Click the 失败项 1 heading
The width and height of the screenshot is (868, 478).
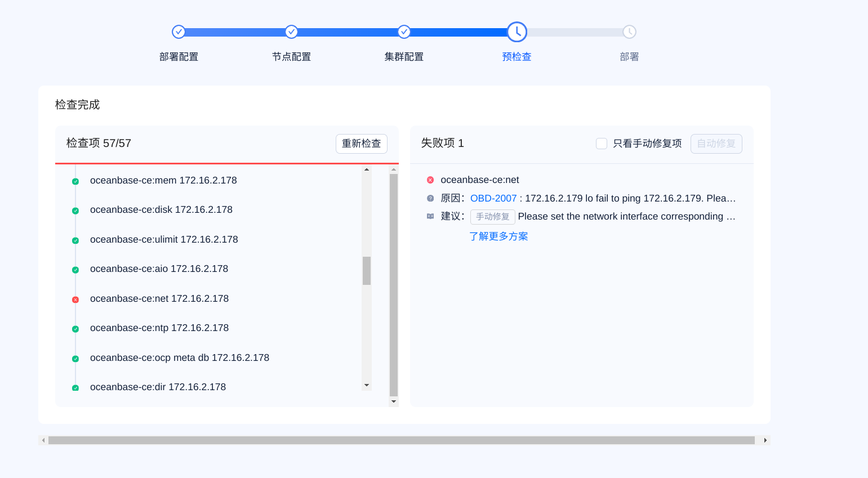443,143
